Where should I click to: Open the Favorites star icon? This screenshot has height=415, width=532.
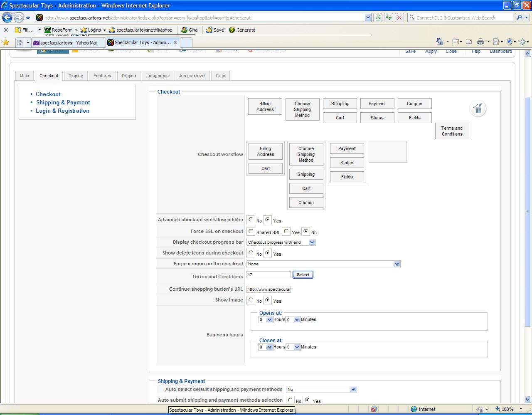[x=5, y=42]
